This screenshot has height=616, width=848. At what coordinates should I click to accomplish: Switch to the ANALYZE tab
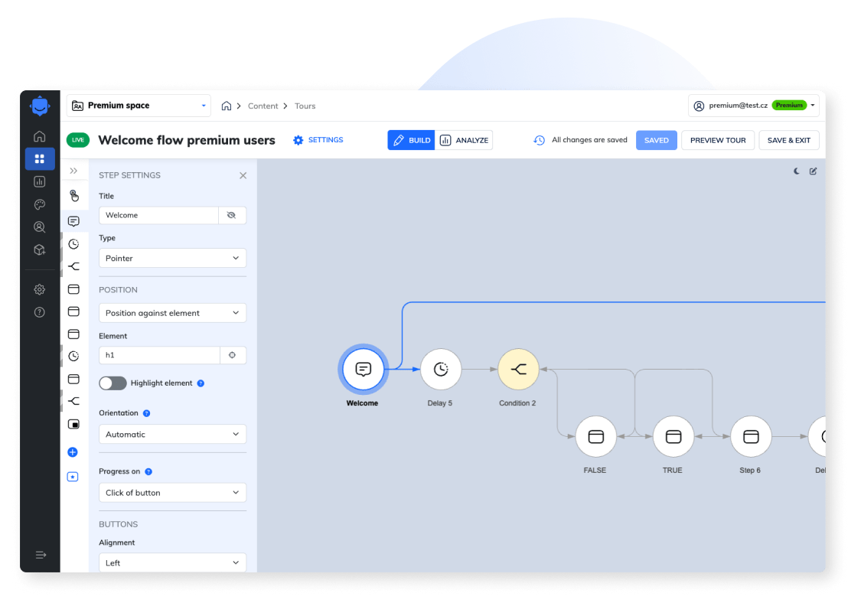click(463, 140)
